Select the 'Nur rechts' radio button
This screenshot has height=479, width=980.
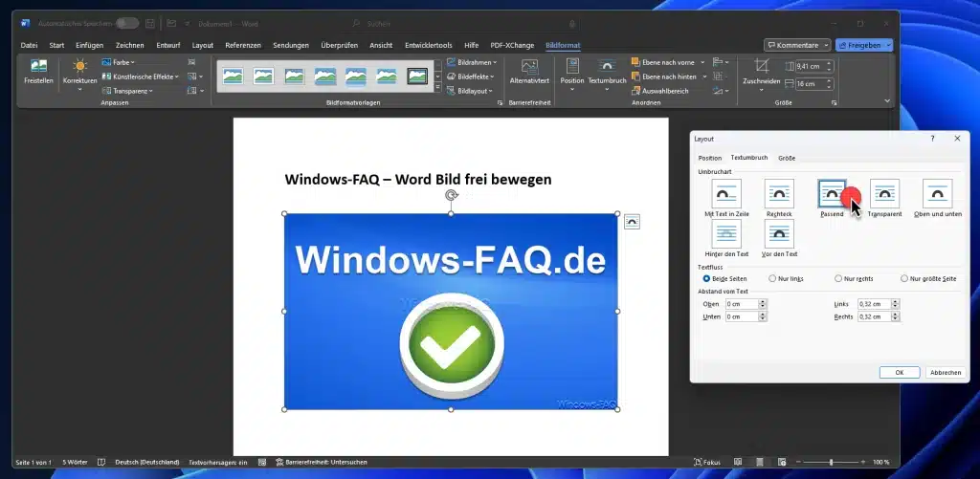[838, 278]
